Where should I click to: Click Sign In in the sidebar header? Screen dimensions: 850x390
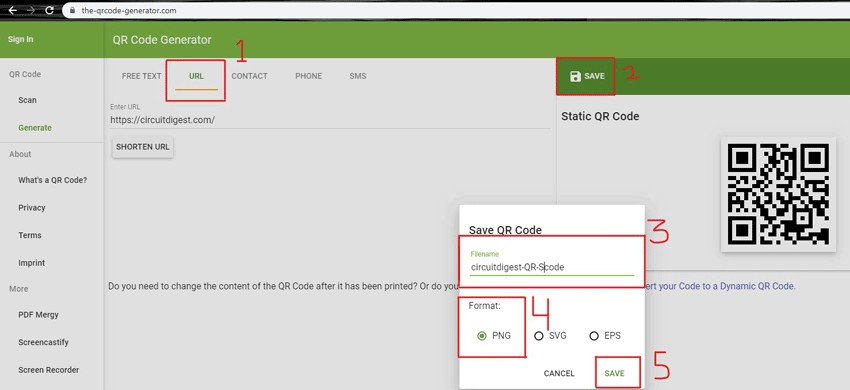point(21,40)
